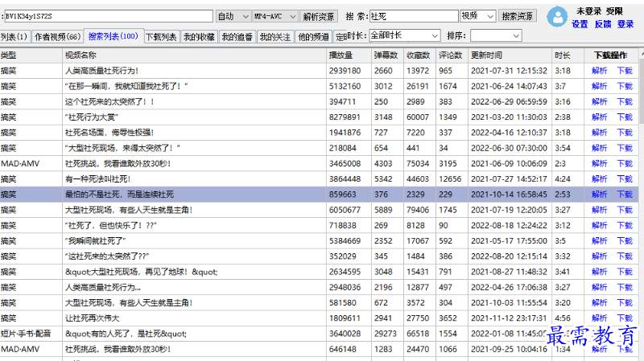Click 解析 for 社死名场面 row
The image size is (644, 361).
pos(599,133)
